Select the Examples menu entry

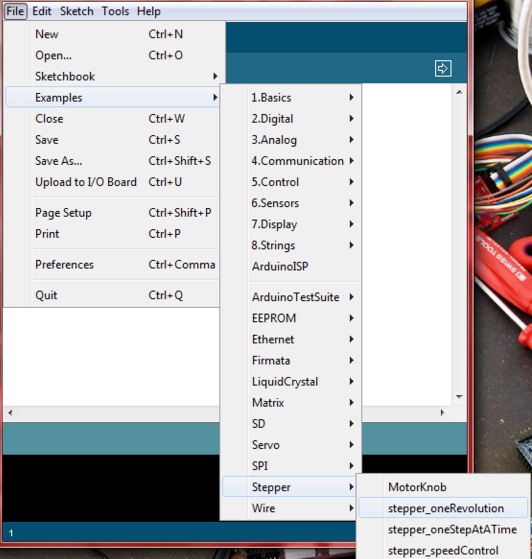click(x=113, y=97)
